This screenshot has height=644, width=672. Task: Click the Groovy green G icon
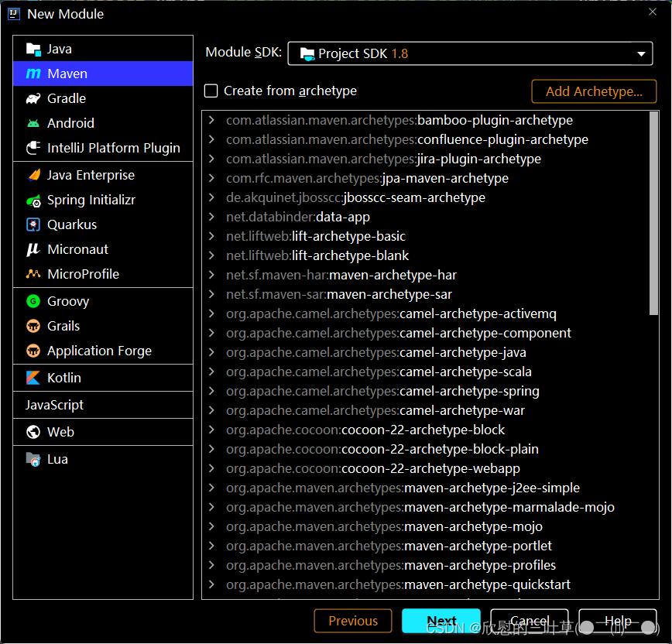click(33, 301)
